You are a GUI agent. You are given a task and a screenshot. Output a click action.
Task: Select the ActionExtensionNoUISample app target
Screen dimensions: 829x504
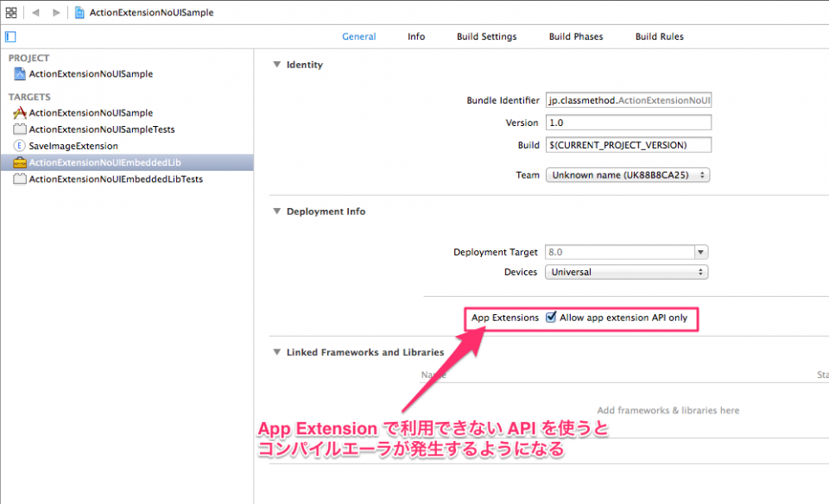(x=91, y=113)
